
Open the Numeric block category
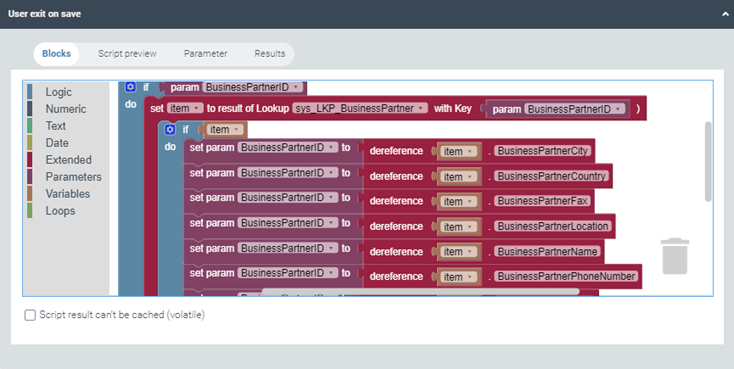(x=66, y=109)
